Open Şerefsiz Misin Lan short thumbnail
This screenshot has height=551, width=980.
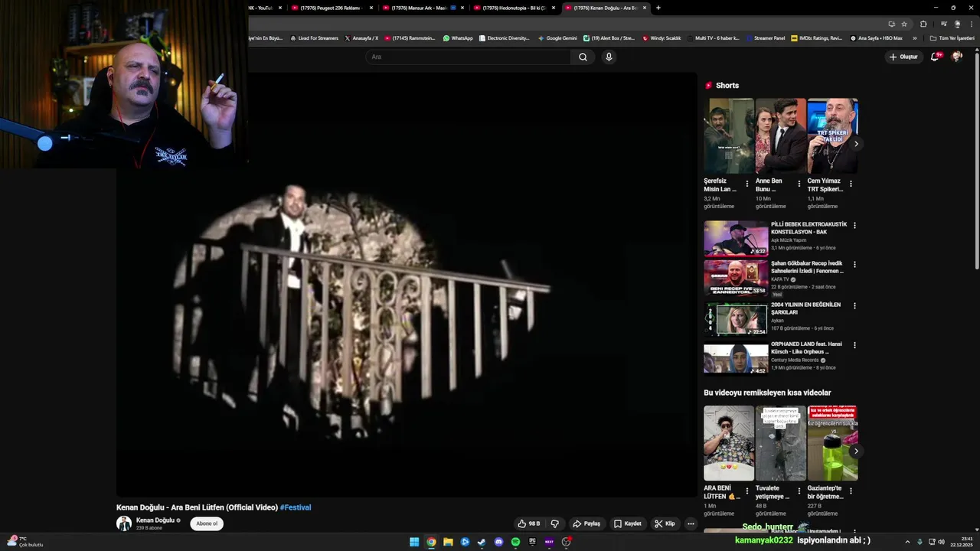(x=729, y=135)
